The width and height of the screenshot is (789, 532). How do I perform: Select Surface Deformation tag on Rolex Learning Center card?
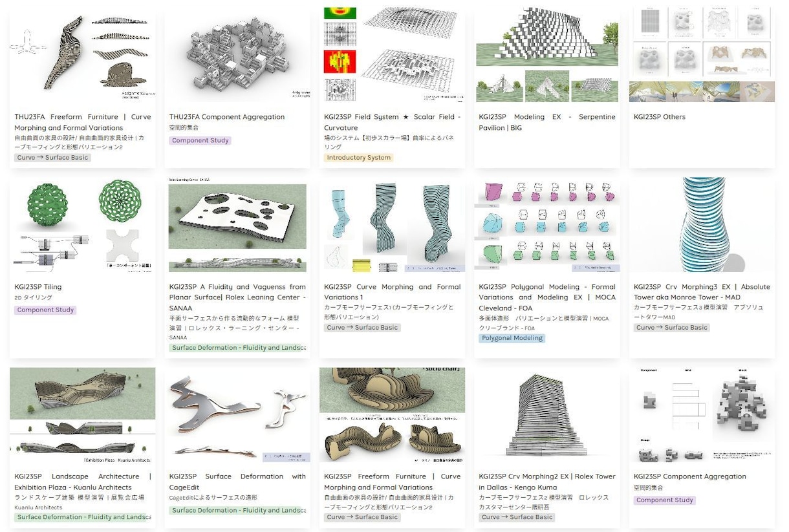click(237, 348)
